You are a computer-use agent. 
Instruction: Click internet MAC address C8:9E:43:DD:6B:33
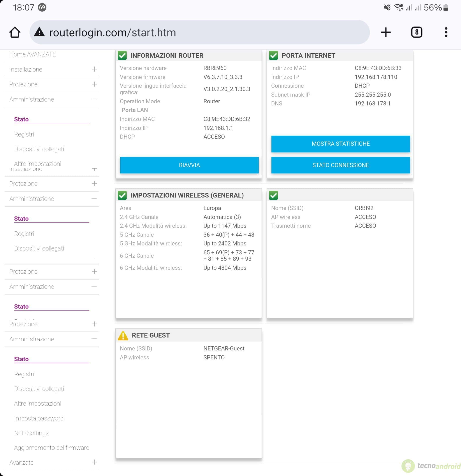pos(378,68)
